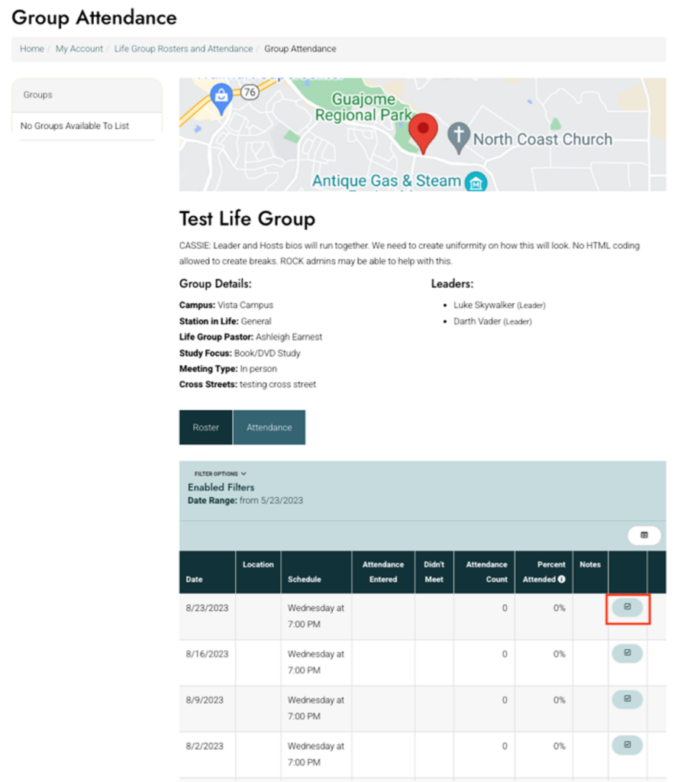Click the red map location pin
The image size is (700, 782).
[x=424, y=133]
